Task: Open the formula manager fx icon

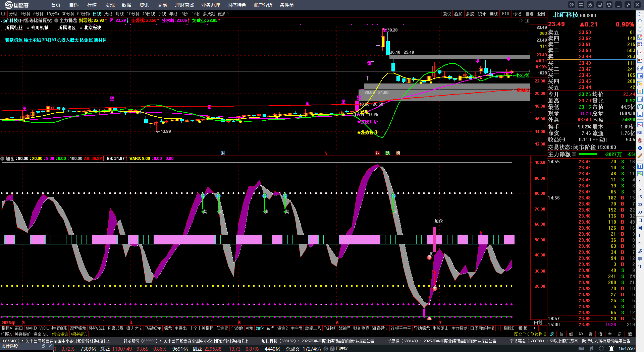Action: 590,5
